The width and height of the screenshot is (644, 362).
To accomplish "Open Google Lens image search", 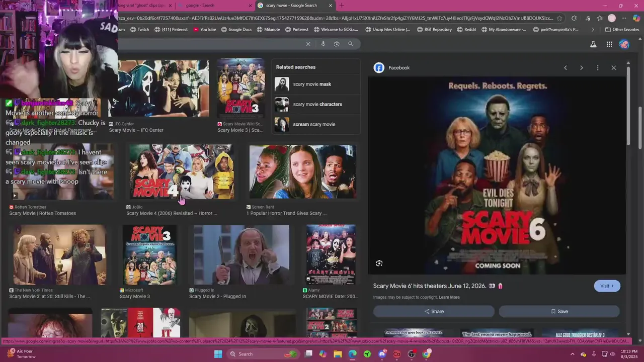I will [x=337, y=44].
